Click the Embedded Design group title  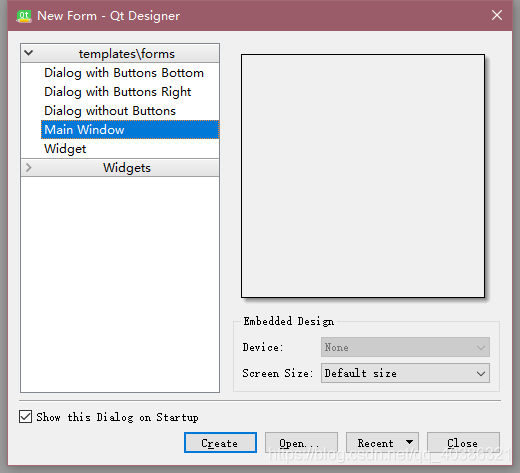pos(289,321)
